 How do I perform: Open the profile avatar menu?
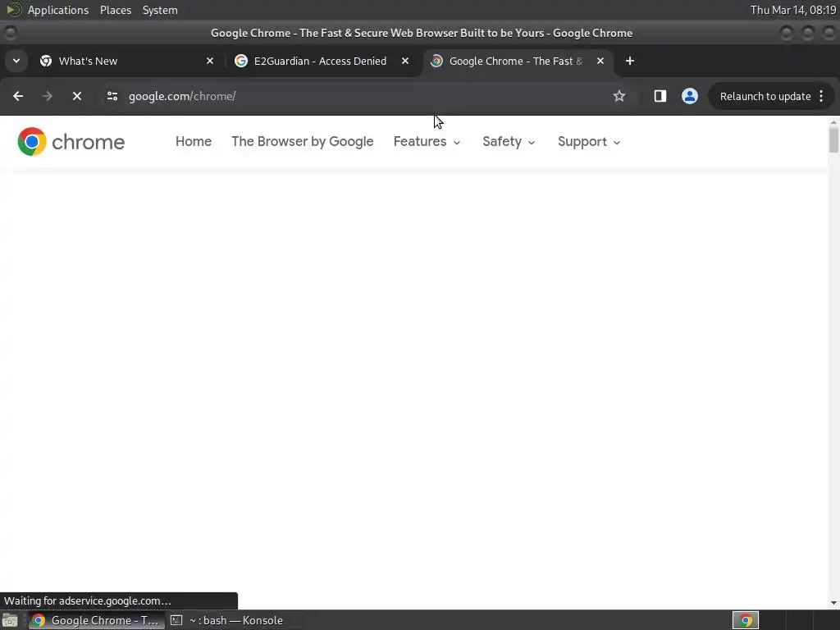(689, 97)
